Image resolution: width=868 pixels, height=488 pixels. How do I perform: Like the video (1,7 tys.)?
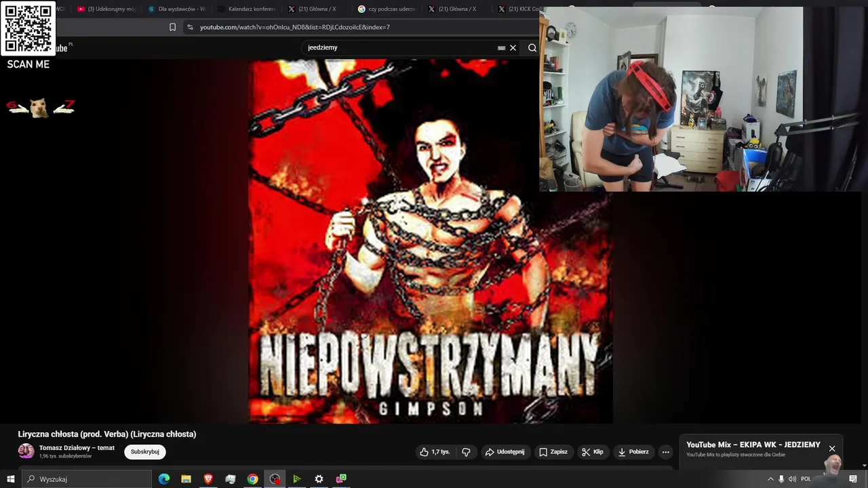click(435, 452)
